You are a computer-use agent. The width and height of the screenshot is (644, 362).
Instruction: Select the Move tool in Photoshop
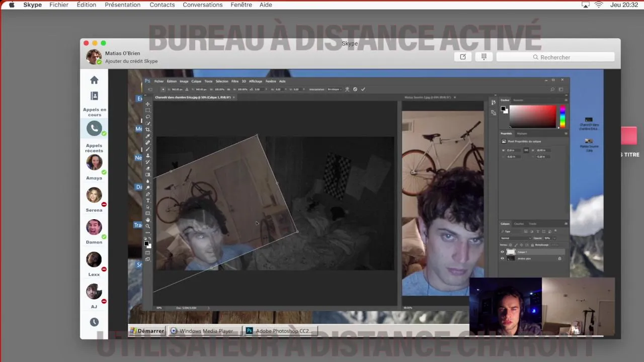tap(148, 103)
